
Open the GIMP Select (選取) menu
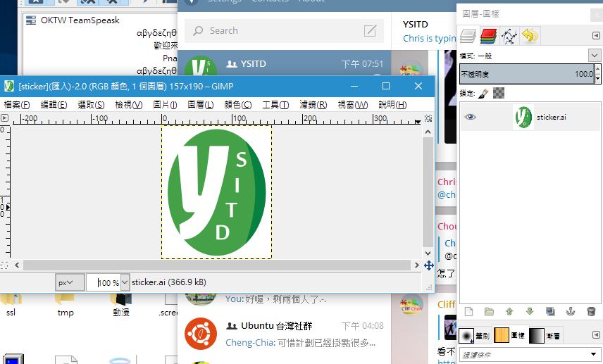pos(91,104)
